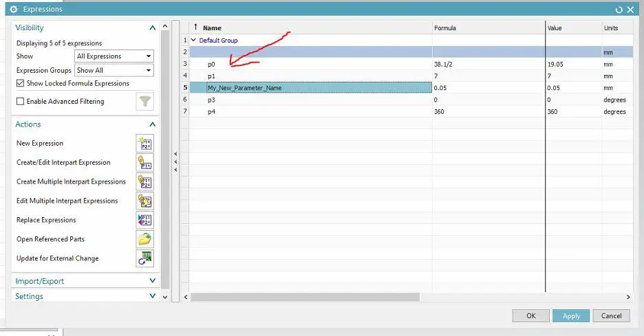Click table scroll left arrow

coord(186,297)
